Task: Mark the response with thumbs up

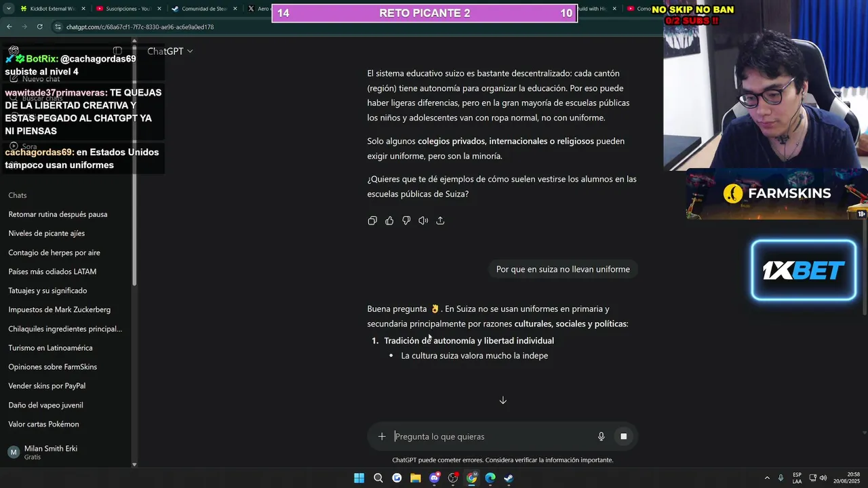Action: (389, 220)
